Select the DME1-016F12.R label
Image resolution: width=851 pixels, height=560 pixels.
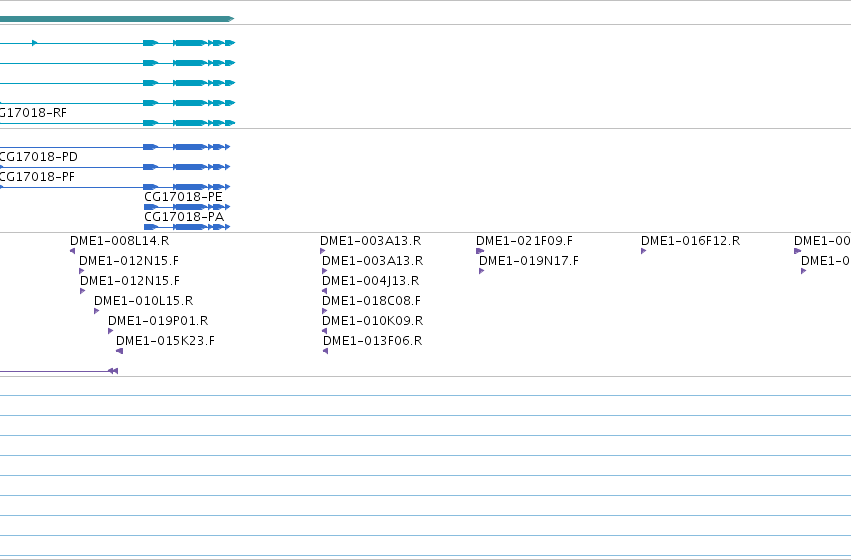690,241
